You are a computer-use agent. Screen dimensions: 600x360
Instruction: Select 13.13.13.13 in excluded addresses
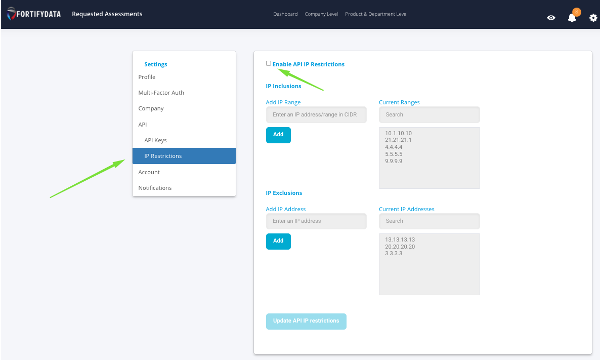pyautogui.click(x=400, y=239)
